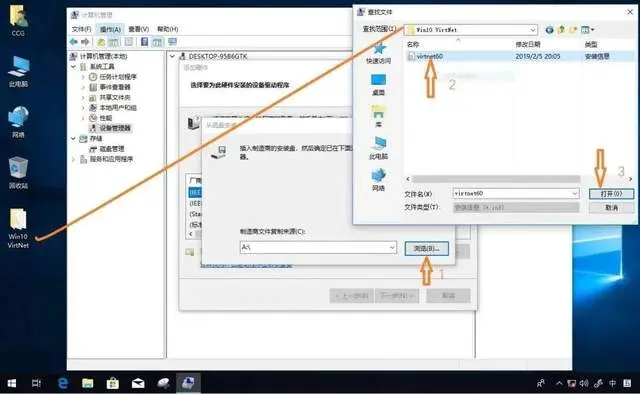Image resolution: width=640 pixels, height=394 pixels.
Task: Click the Show/Hide action pane toolbar icon
Action: [x=158, y=42]
